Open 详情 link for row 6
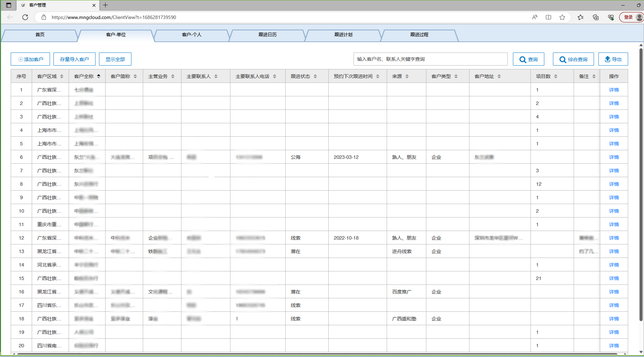The height and width of the screenshot is (357, 644). tap(614, 157)
